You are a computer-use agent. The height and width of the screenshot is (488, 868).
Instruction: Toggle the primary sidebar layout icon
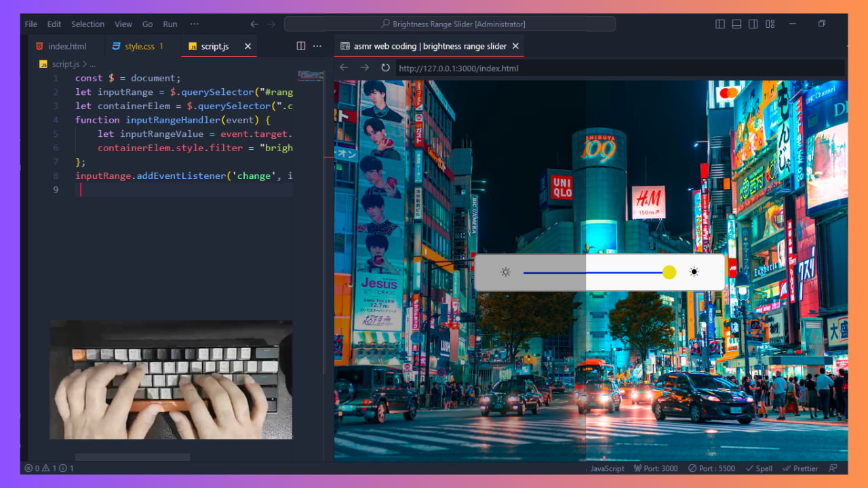pyautogui.click(x=719, y=23)
